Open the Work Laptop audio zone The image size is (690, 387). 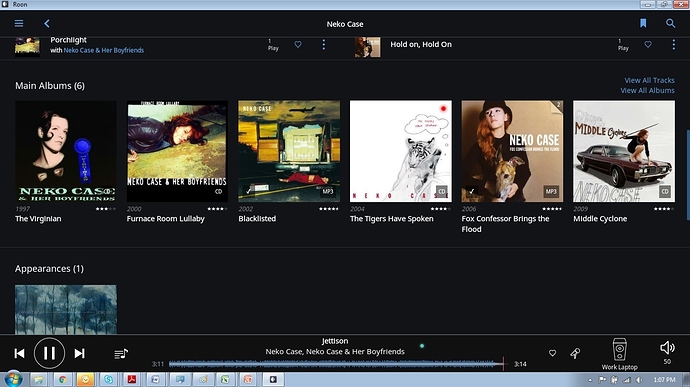point(619,354)
